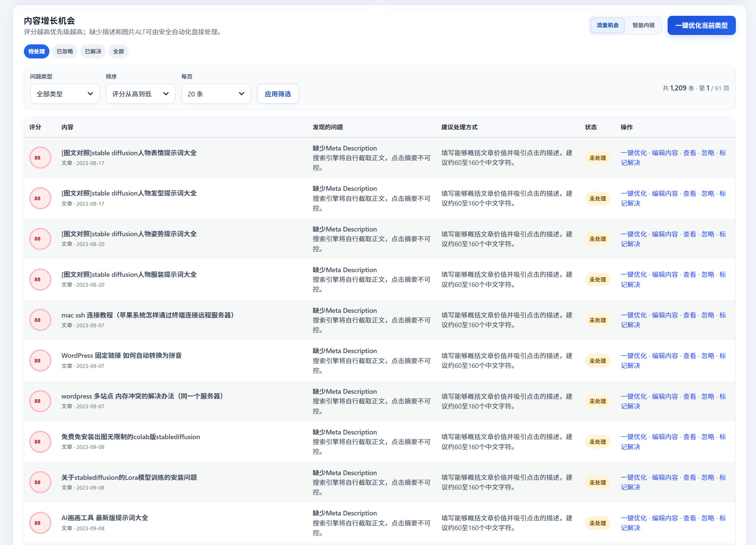Select the 全部 filter tab

point(118,51)
